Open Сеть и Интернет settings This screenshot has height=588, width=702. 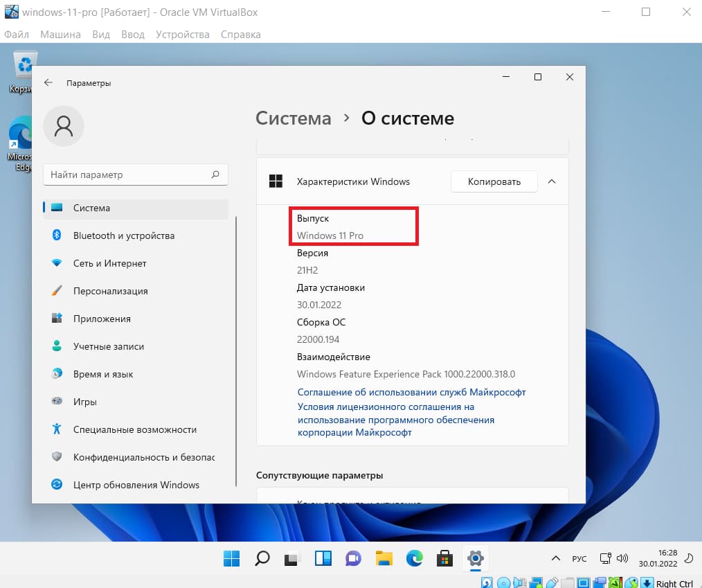[136, 263]
